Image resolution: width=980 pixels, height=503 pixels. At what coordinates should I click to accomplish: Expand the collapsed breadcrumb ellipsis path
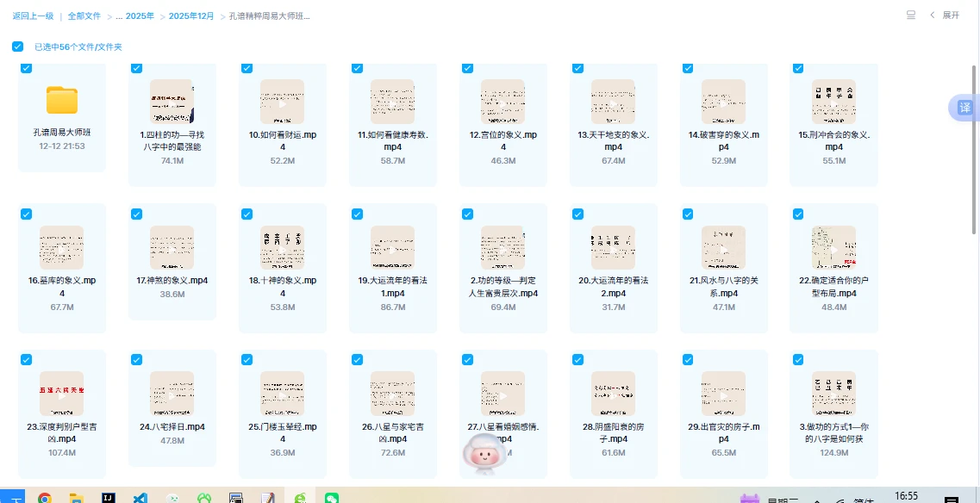(120, 16)
